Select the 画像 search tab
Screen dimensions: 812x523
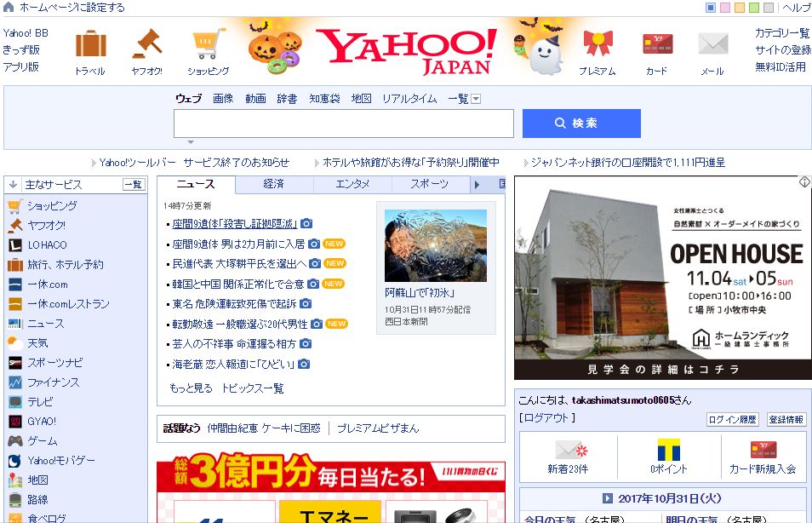pyautogui.click(x=223, y=99)
